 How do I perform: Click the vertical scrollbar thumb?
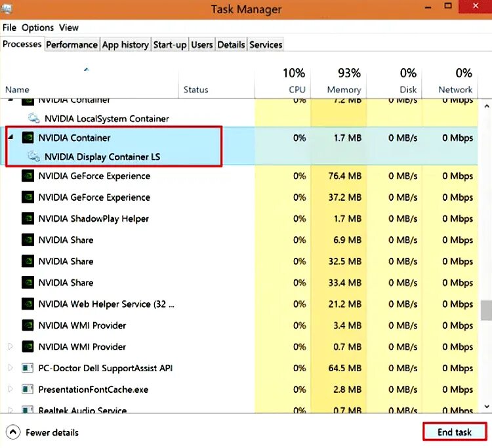coord(486,310)
